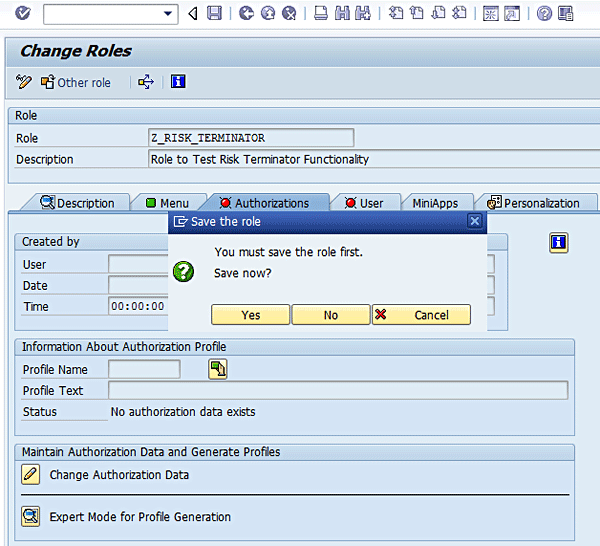600x546 pixels.
Task: Click the Print icon in toolbar
Action: pyautogui.click(x=320, y=13)
